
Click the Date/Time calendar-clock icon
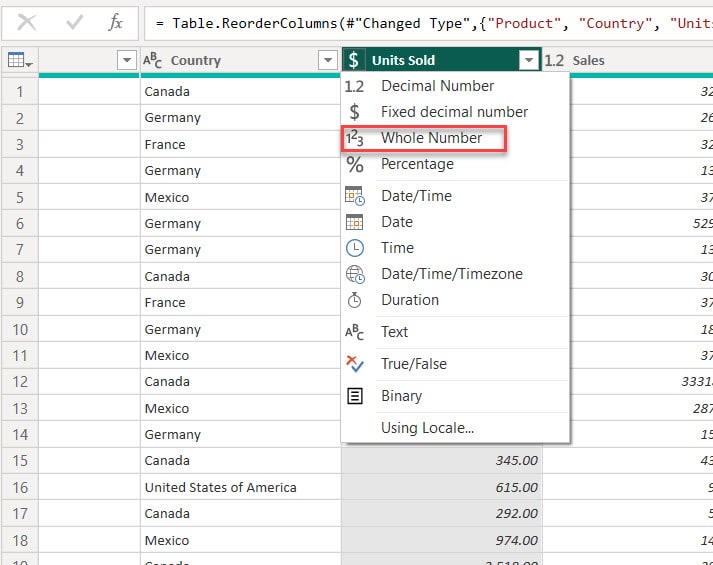pos(355,196)
